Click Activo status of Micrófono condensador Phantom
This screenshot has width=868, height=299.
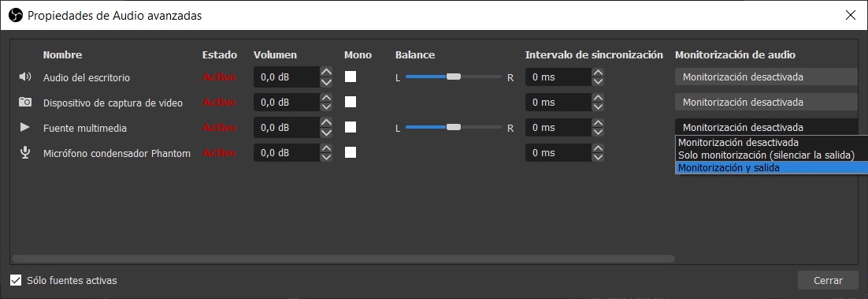click(x=219, y=152)
